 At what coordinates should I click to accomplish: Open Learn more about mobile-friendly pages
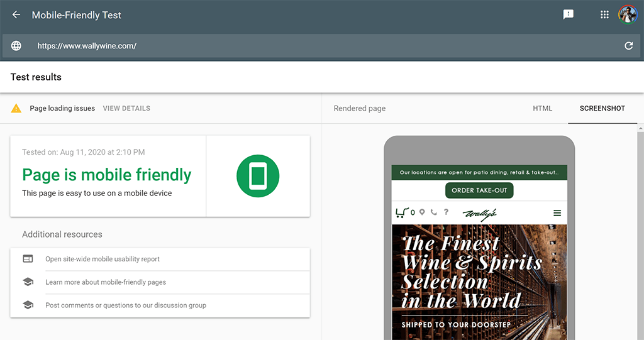[106, 282]
